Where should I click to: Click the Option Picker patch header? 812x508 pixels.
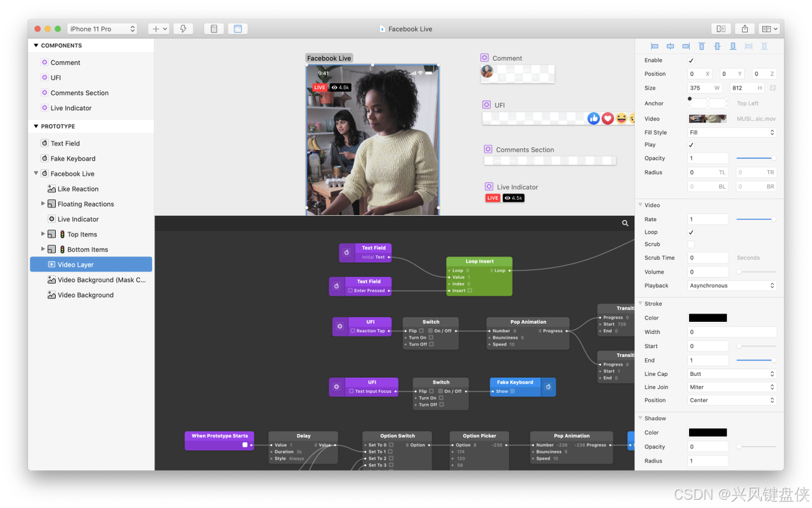click(479, 436)
